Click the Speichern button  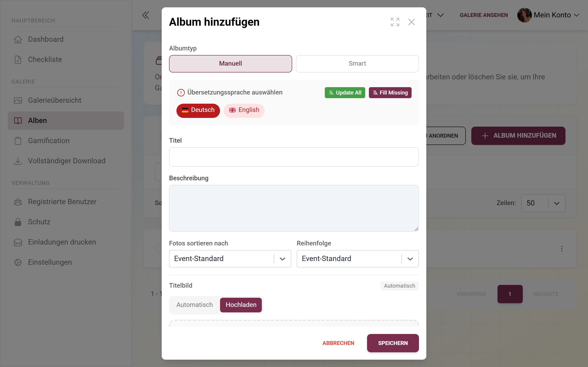click(x=393, y=343)
